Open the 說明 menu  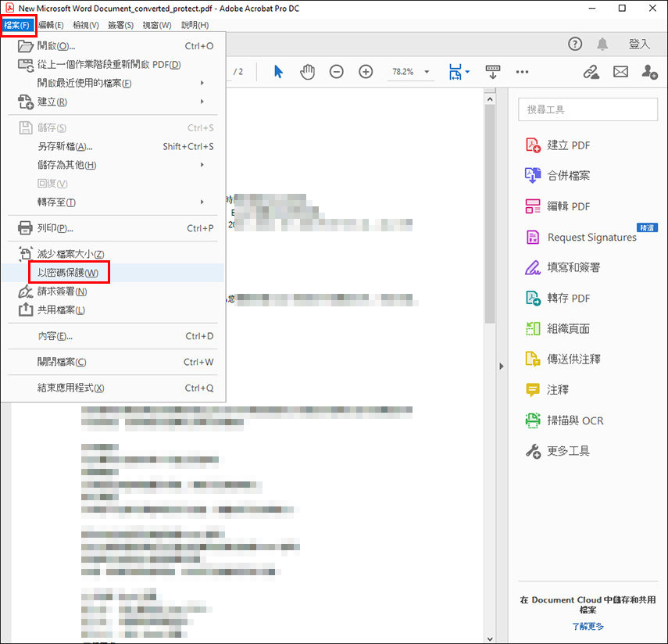click(195, 25)
